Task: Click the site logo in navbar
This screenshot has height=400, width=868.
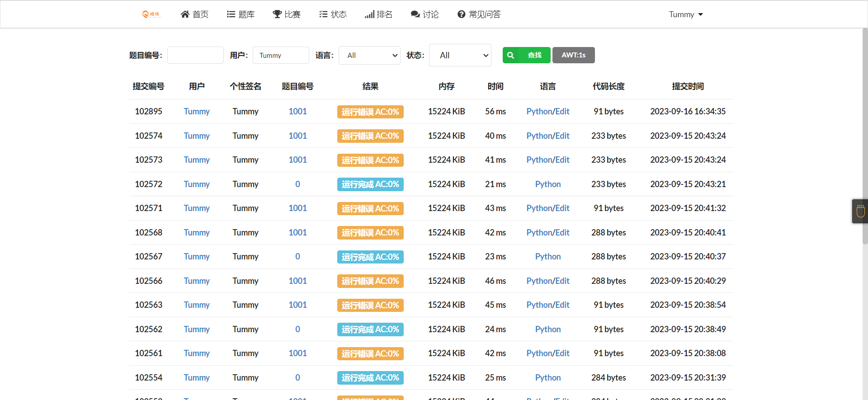Action: tap(152, 14)
